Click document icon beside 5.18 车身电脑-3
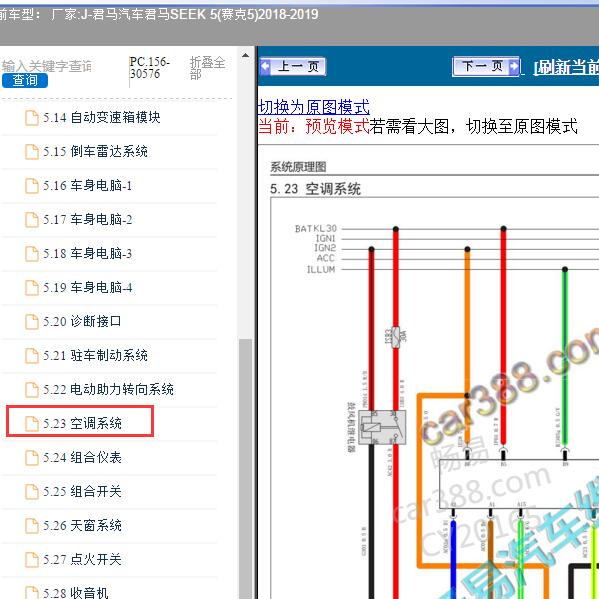Screen dimensions: 599x599 32,254
